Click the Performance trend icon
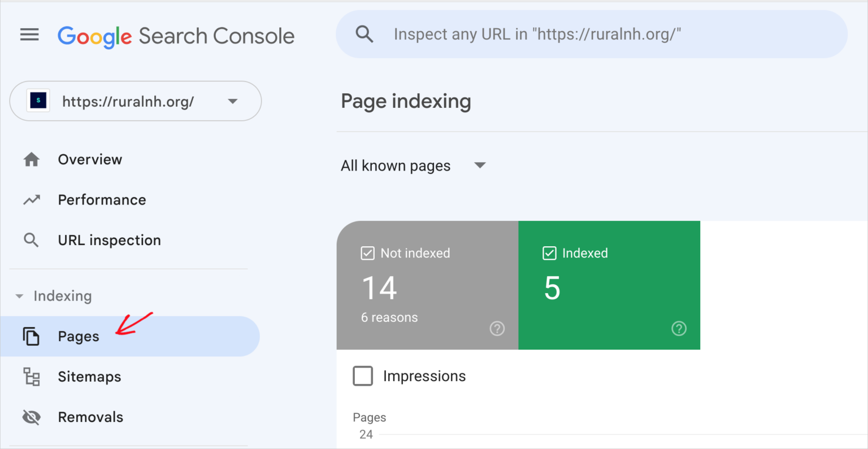868x449 pixels. [32, 200]
